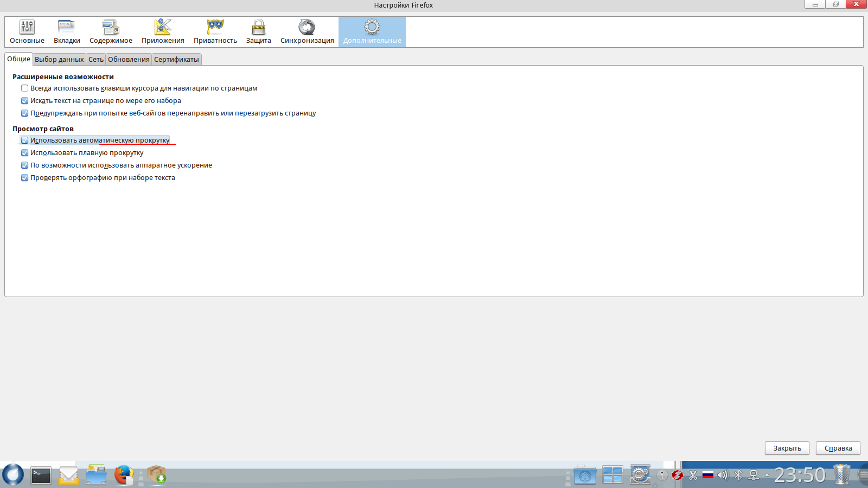Viewport: 868px width, 488px height.
Task: Open the Приватность mask icon panel
Action: click(x=215, y=32)
